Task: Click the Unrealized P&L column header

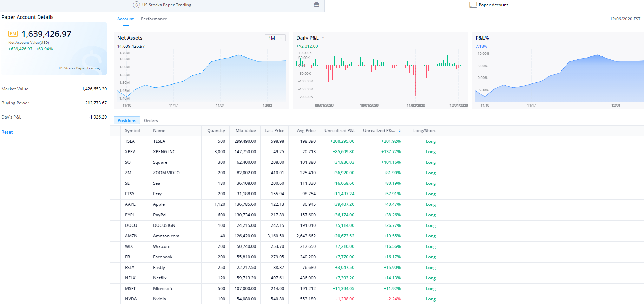Action: (340, 131)
